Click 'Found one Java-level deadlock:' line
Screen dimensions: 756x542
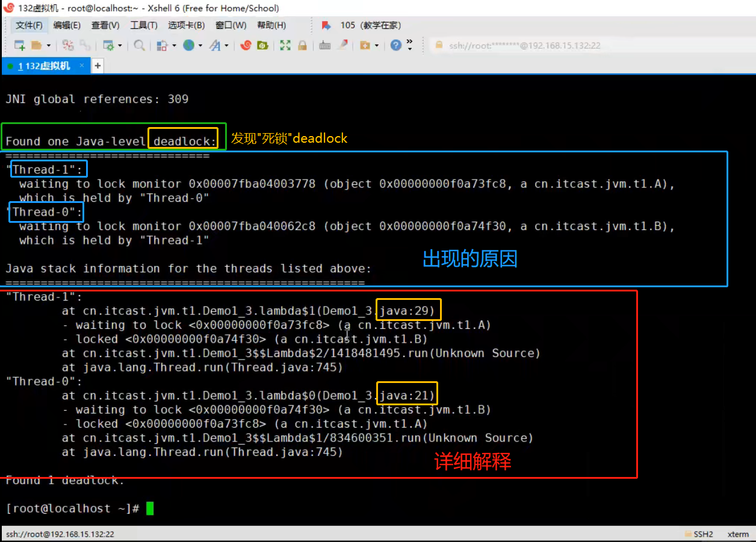point(111,142)
